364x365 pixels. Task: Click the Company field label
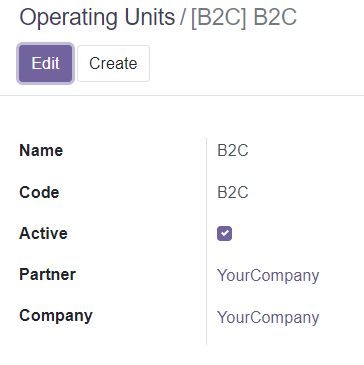click(56, 315)
